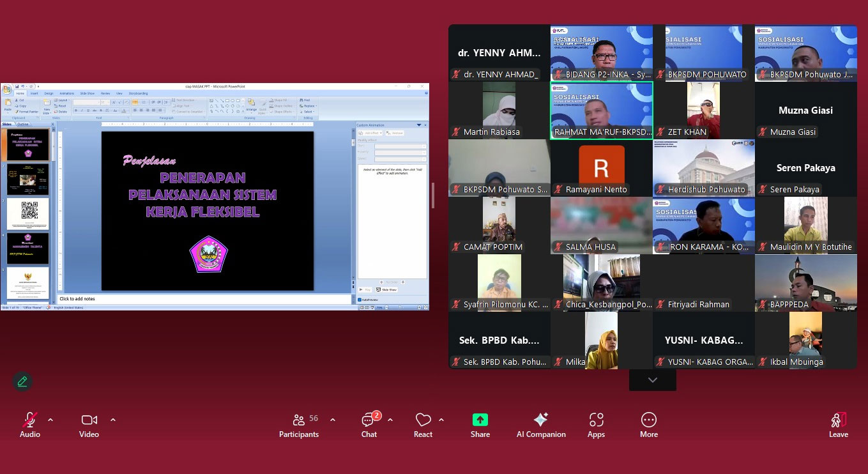Toggle the AutoPreview checkbox
Image resolution: width=868 pixels, height=474 pixels.
(x=360, y=299)
